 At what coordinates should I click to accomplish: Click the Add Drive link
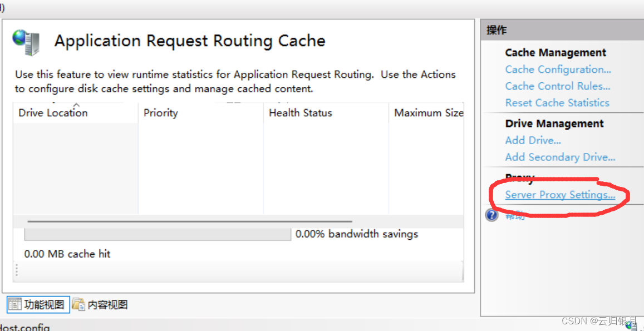[x=533, y=141]
